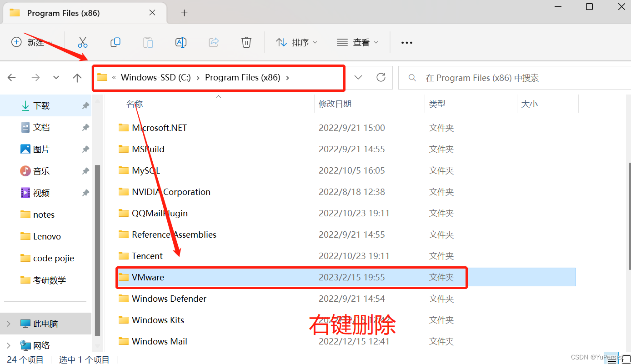Select the QQMailPlugin folder

click(160, 213)
